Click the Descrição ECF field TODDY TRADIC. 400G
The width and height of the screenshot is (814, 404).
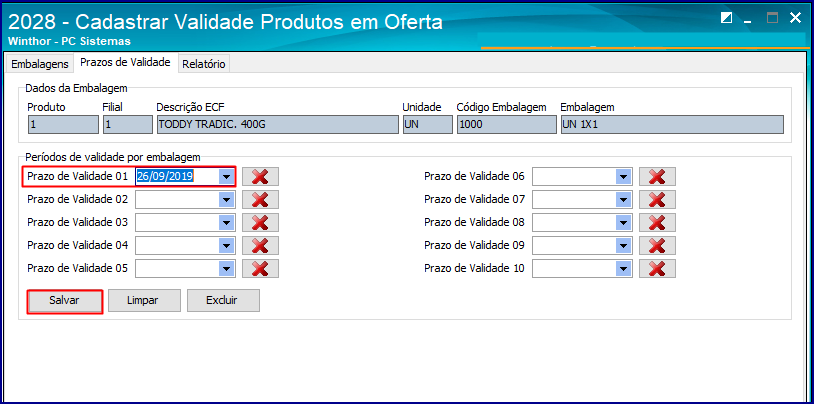pos(278,125)
